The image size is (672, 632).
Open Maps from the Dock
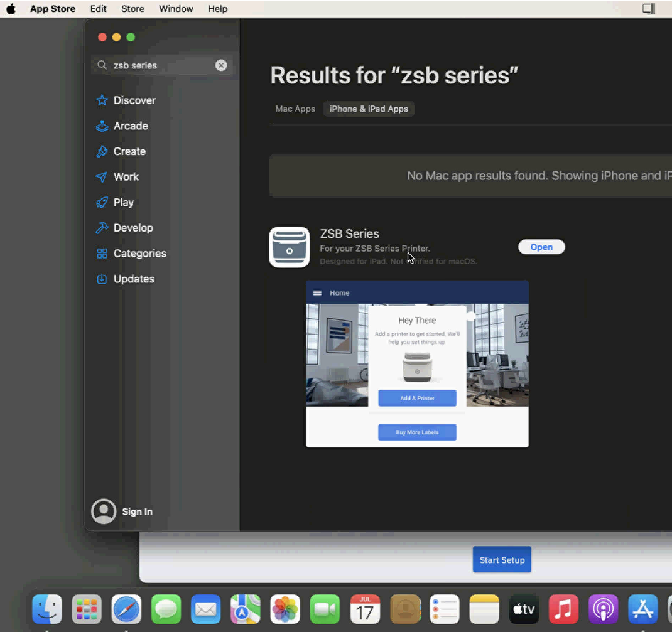[246, 609]
